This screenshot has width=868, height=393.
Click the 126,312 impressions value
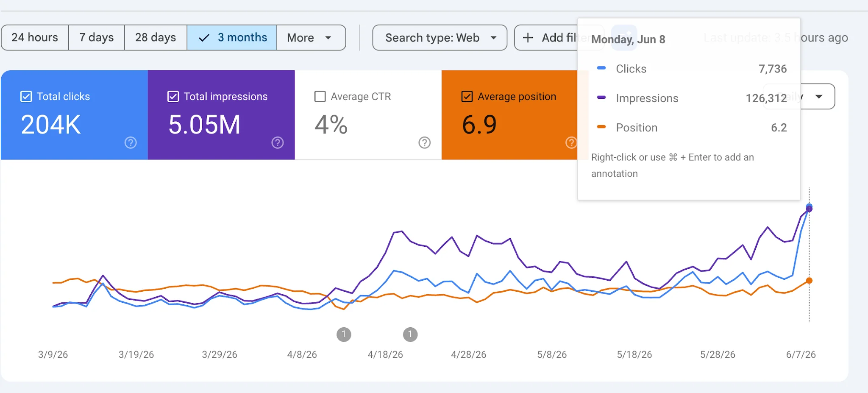(766, 98)
